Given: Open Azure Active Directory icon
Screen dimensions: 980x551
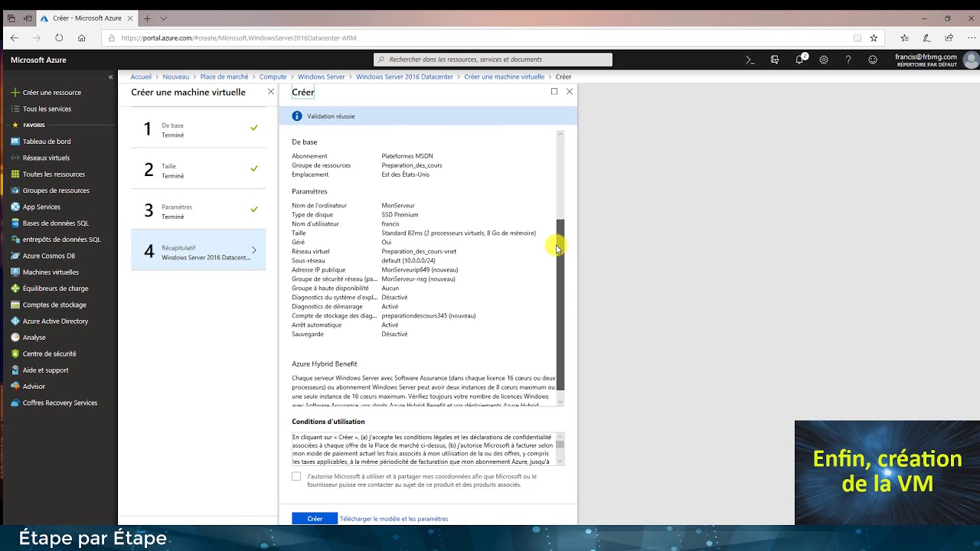Looking at the screenshot, I should [x=15, y=321].
